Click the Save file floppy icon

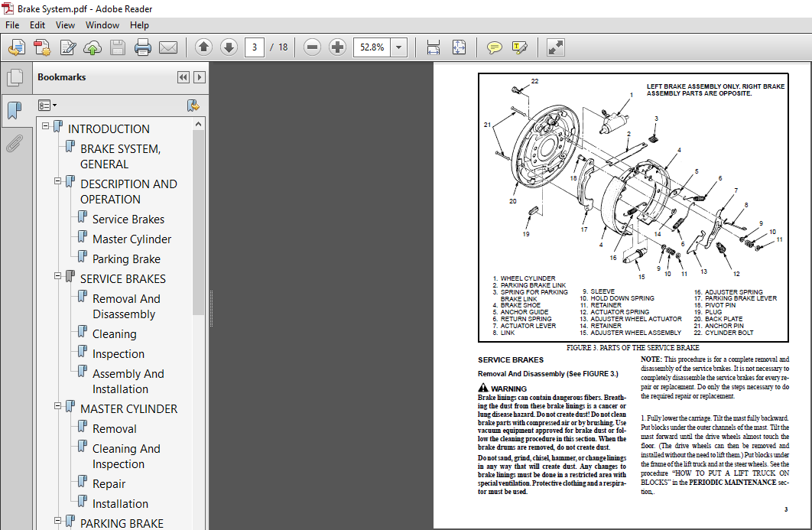[118, 47]
